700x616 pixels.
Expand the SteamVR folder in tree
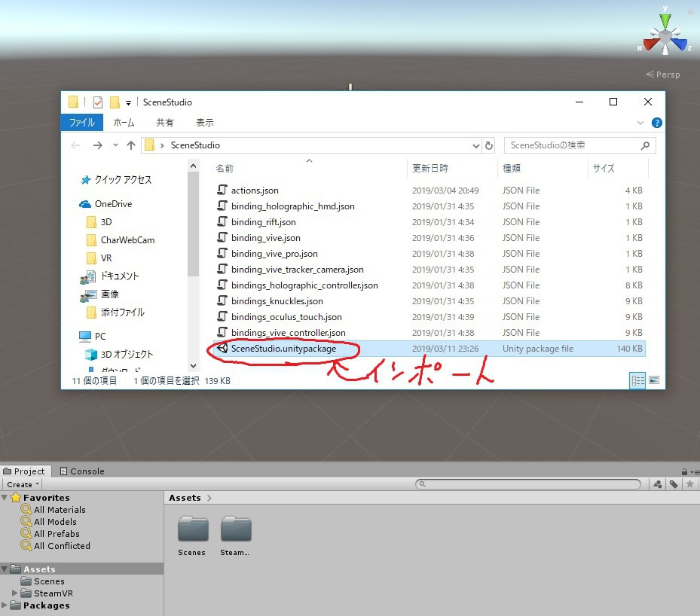tap(15, 593)
